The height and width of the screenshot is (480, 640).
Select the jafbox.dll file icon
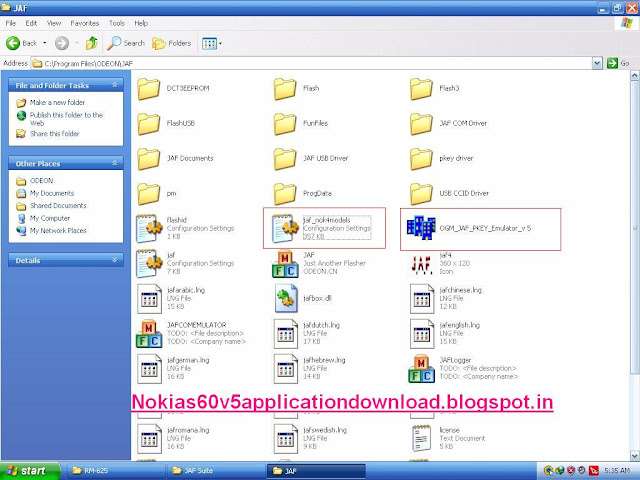click(286, 299)
